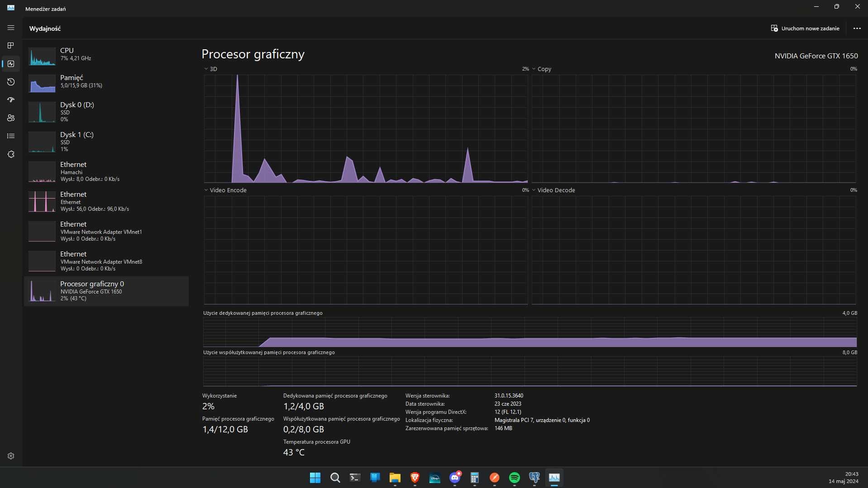Open the hamburger navigation menu

[11, 28]
